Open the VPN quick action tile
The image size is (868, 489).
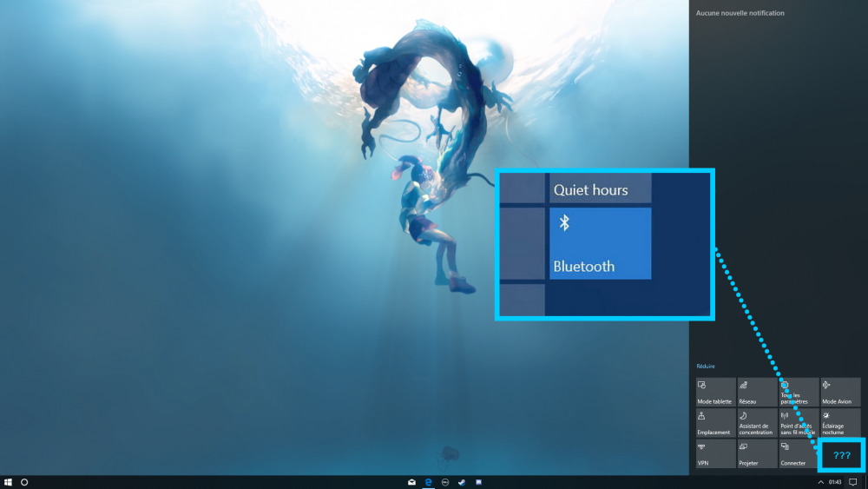pyautogui.click(x=715, y=453)
